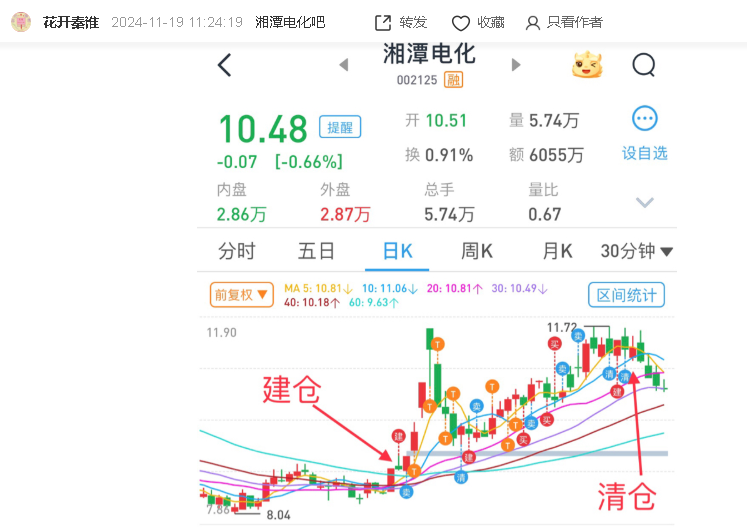Click the change value -0.07
Image resolution: width=747 pixels, height=527 pixels.
(237, 162)
